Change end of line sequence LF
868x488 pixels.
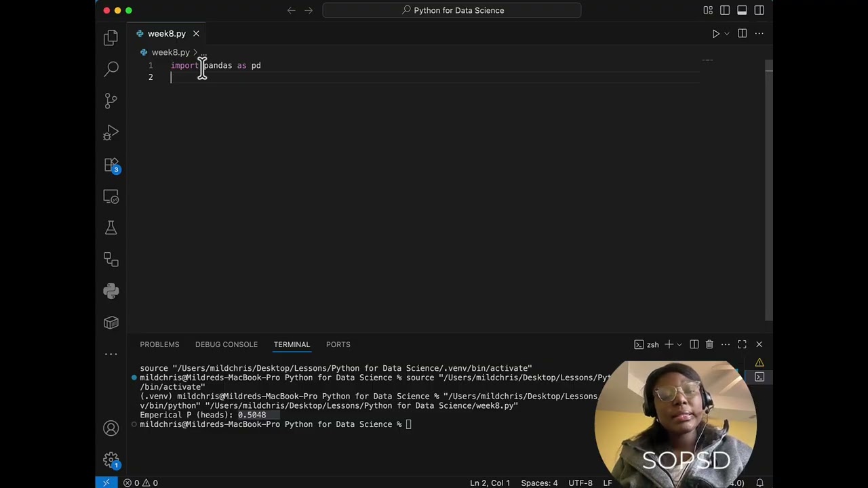pos(608,483)
